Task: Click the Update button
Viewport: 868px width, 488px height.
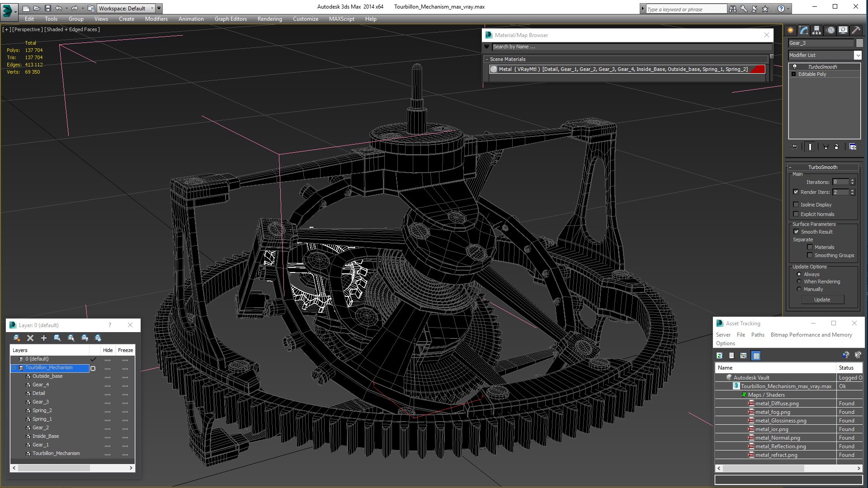Action: 822,300
